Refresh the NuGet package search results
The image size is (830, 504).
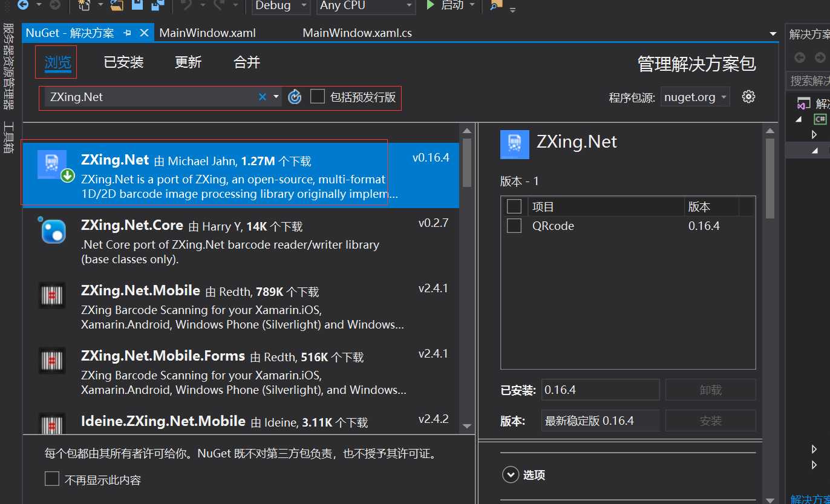pos(295,97)
